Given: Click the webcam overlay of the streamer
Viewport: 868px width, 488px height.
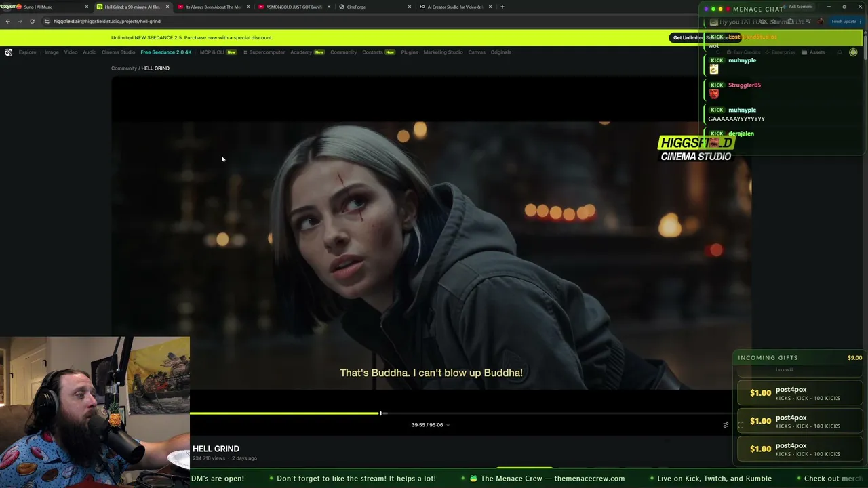Looking at the screenshot, I should 95,412.
